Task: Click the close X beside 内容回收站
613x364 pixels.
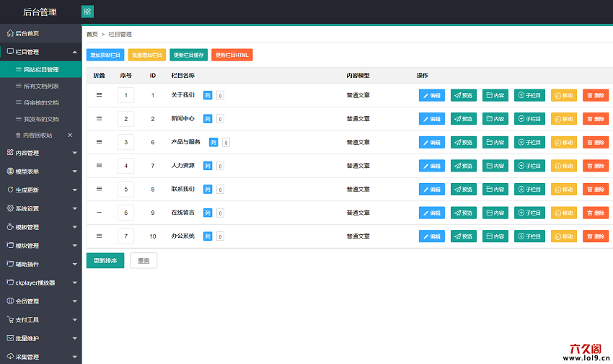Action: (x=70, y=135)
